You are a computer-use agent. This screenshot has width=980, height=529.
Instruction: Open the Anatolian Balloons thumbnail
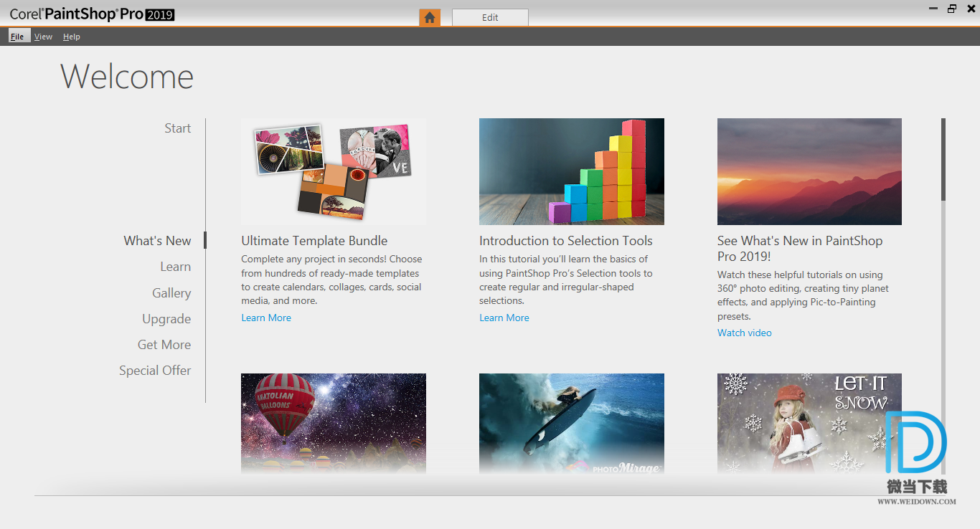[x=334, y=423]
